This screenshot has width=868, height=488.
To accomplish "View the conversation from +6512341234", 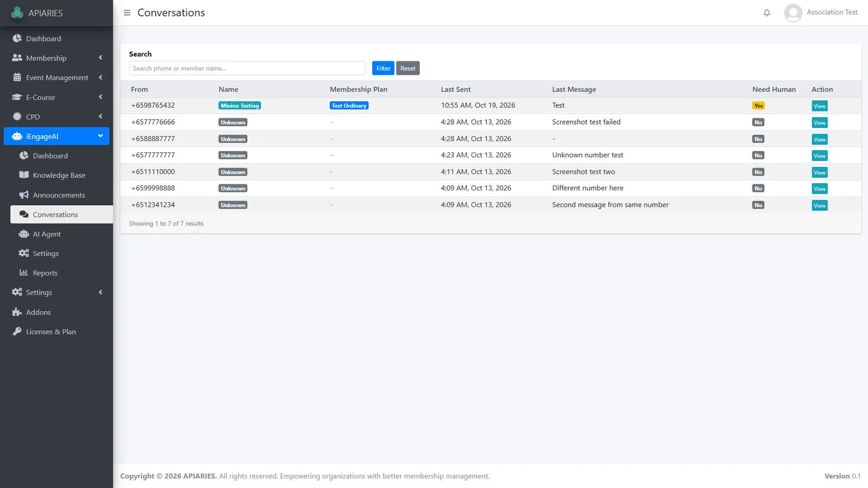I will pyautogui.click(x=819, y=206).
